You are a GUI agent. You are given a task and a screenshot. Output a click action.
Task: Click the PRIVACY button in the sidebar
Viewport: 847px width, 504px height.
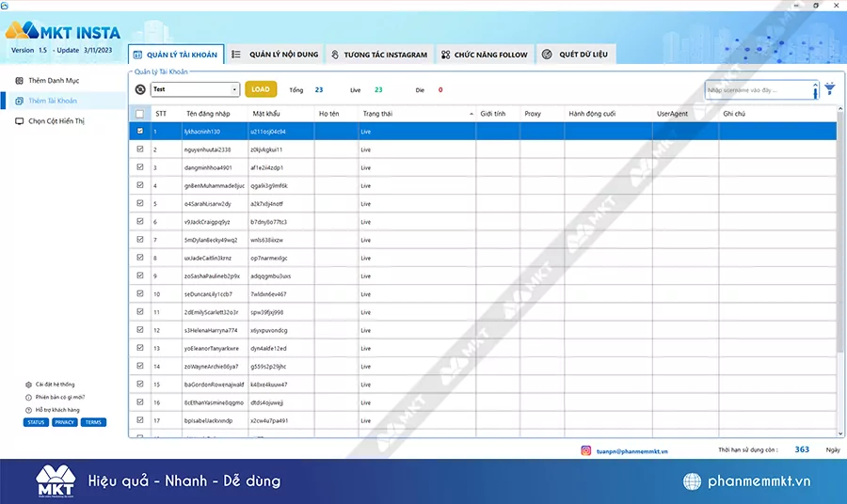coord(64,422)
